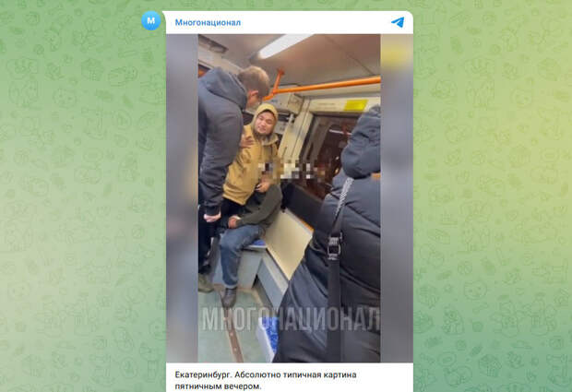Click the green patterned background right of post
This screenshot has width=572, height=392.
493,196
